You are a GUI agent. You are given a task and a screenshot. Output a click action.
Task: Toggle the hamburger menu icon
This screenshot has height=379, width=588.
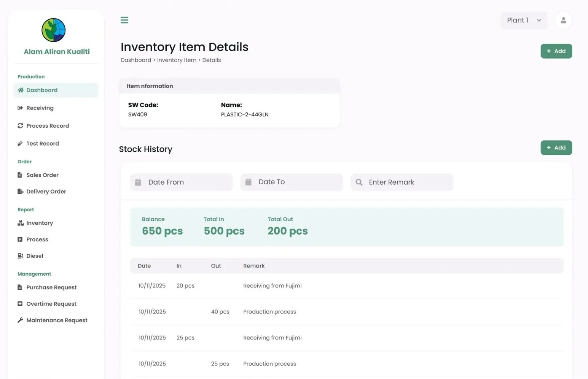tap(124, 20)
